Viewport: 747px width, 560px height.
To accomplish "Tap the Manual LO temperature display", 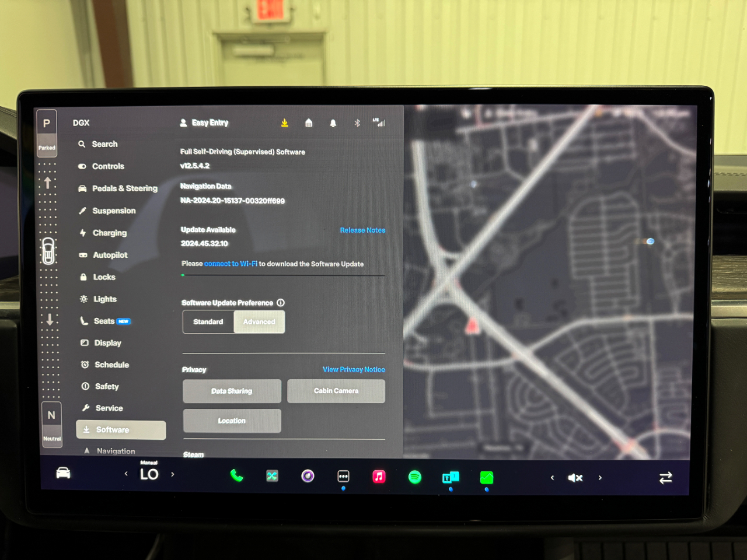I will [x=149, y=471].
